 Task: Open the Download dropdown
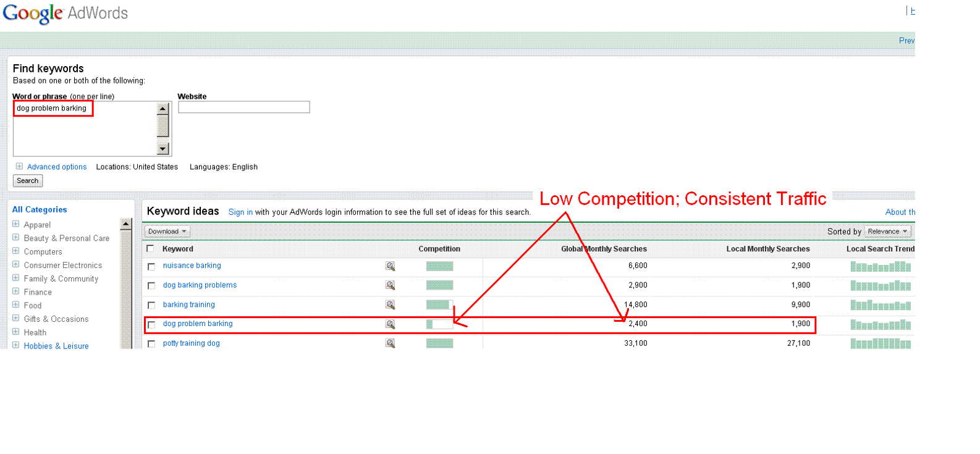[x=167, y=232]
